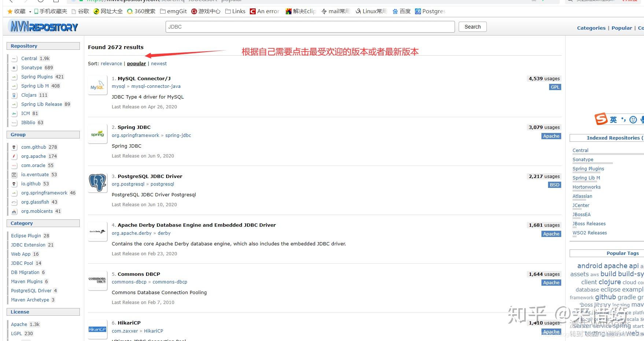Select the JDBC Pool category filter

tap(22, 263)
